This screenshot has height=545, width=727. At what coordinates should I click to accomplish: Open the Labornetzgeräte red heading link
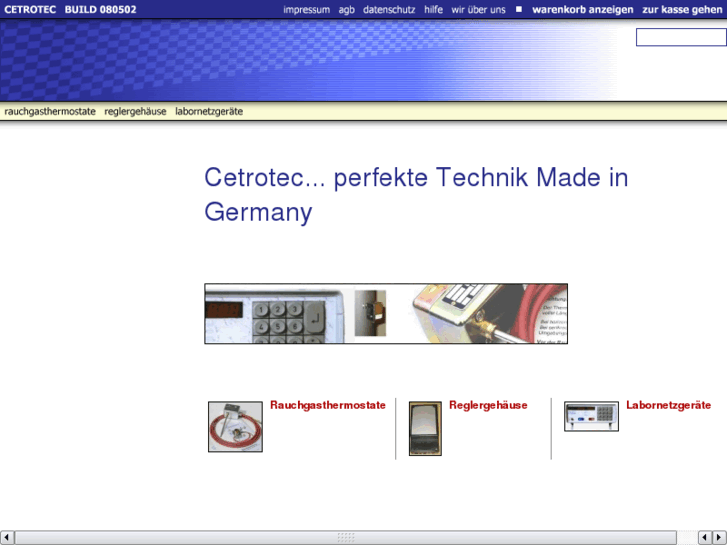[x=669, y=405]
